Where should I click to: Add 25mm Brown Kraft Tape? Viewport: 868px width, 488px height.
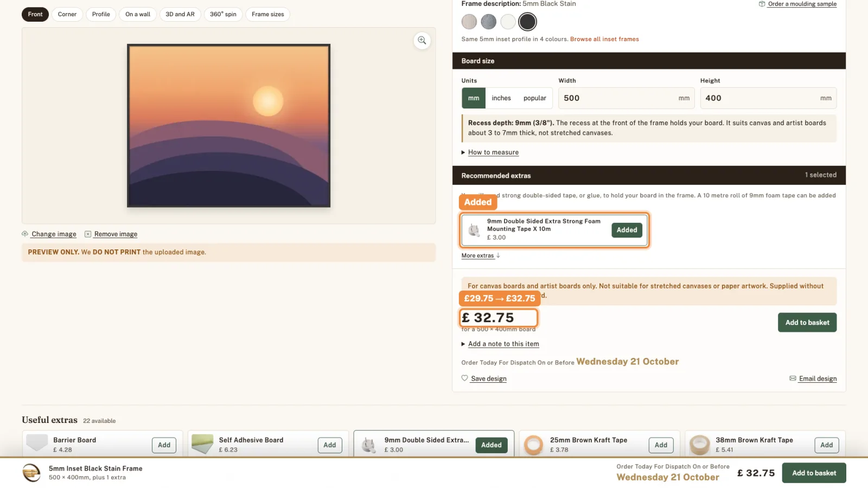(661, 445)
